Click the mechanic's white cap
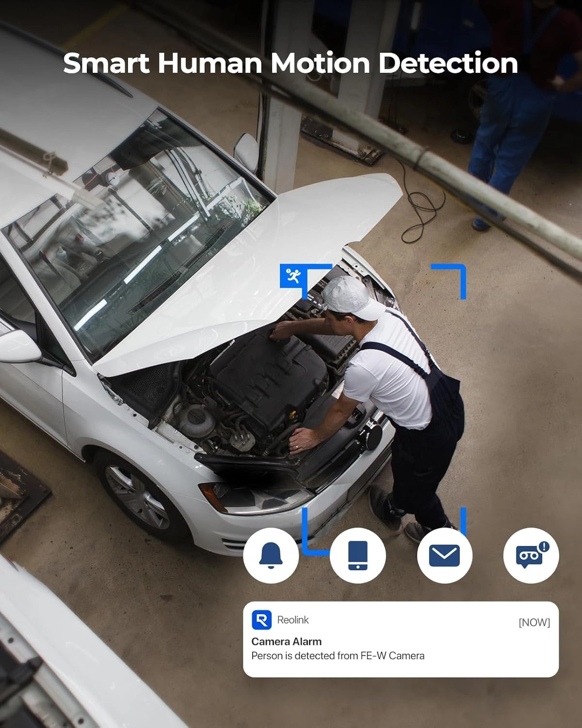 click(349, 297)
